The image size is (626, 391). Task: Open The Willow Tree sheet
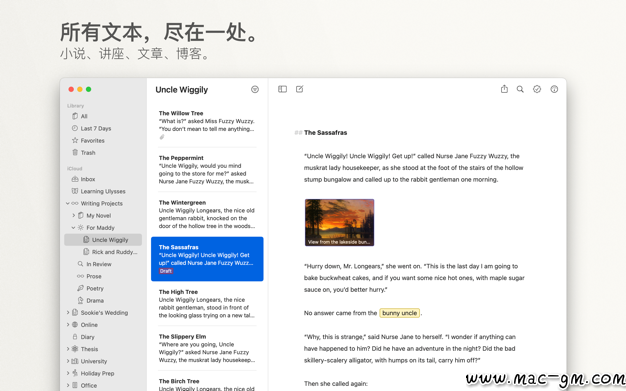[x=207, y=125]
